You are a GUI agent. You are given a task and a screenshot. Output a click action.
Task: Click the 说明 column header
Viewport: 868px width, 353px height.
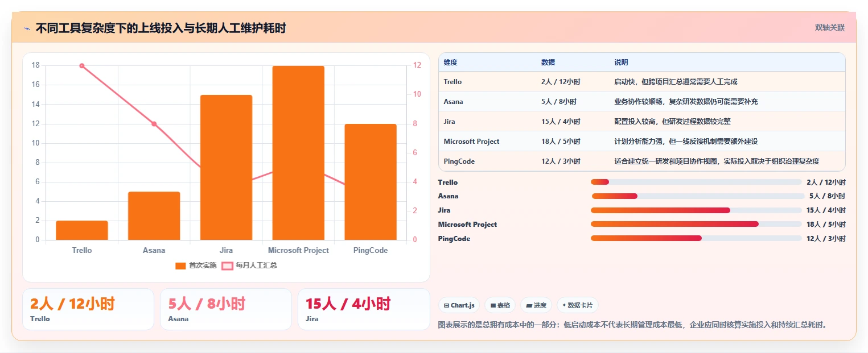[621, 62]
